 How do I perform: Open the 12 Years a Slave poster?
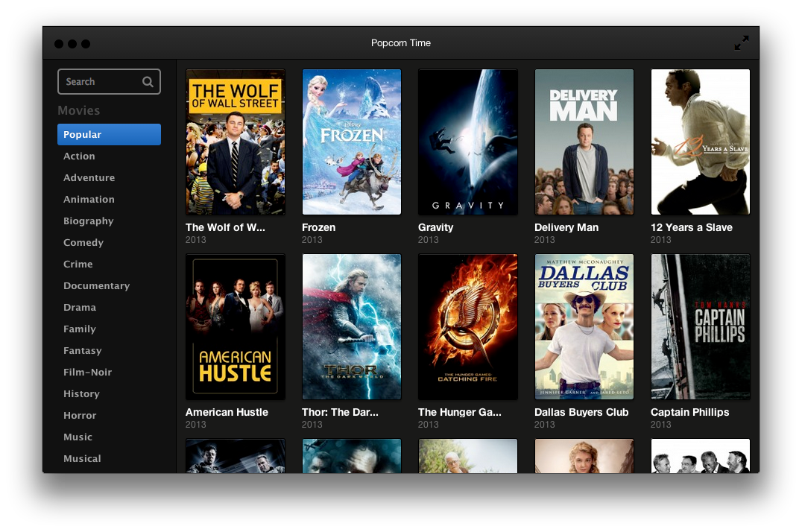click(700, 142)
